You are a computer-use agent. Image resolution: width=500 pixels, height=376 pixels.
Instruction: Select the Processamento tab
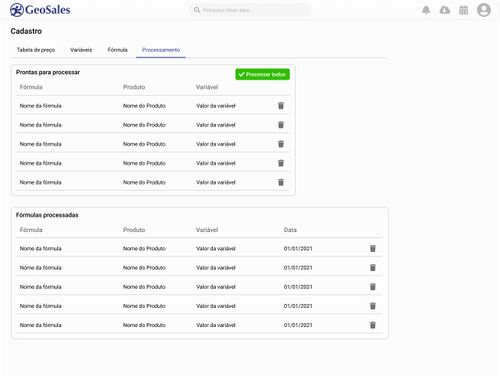[161, 50]
